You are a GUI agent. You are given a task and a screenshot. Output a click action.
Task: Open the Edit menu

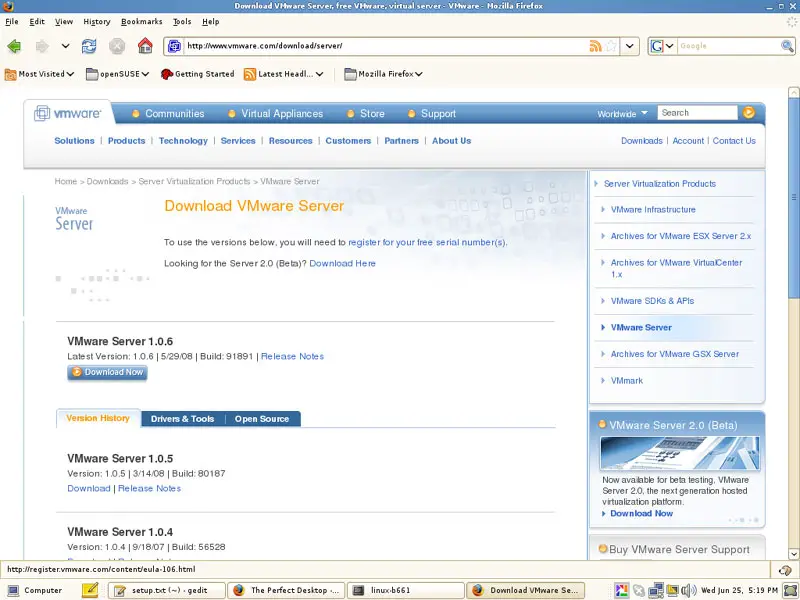37,21
